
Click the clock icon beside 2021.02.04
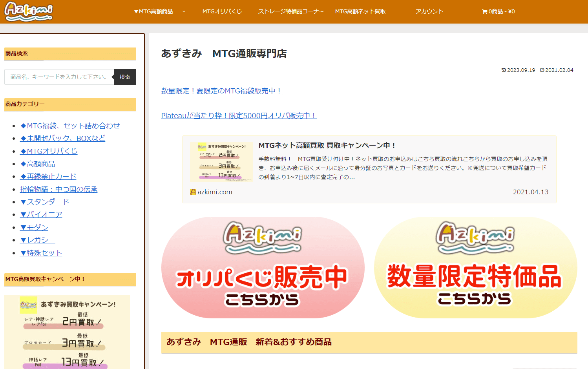pyautogui.click(x=542, y=70)
